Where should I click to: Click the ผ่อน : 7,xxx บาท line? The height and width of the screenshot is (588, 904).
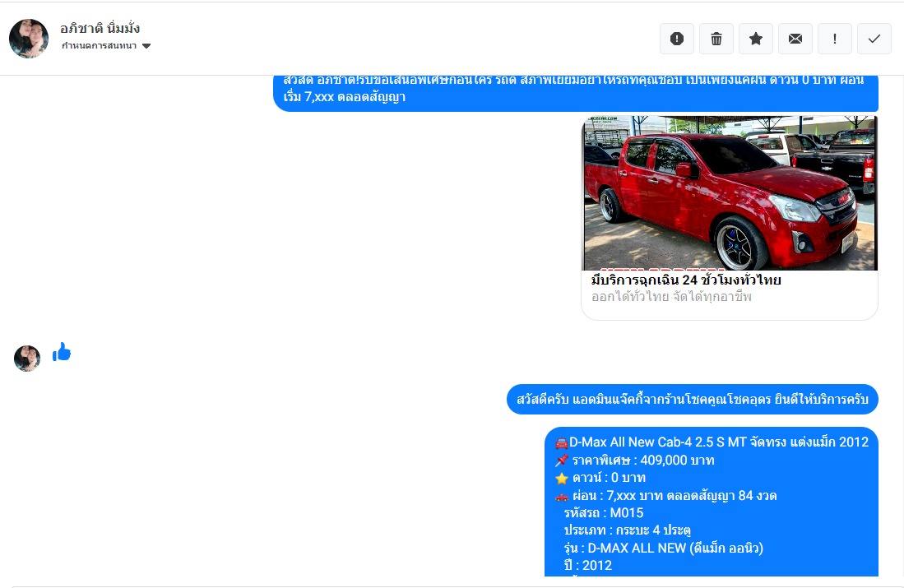coord(666,495)
